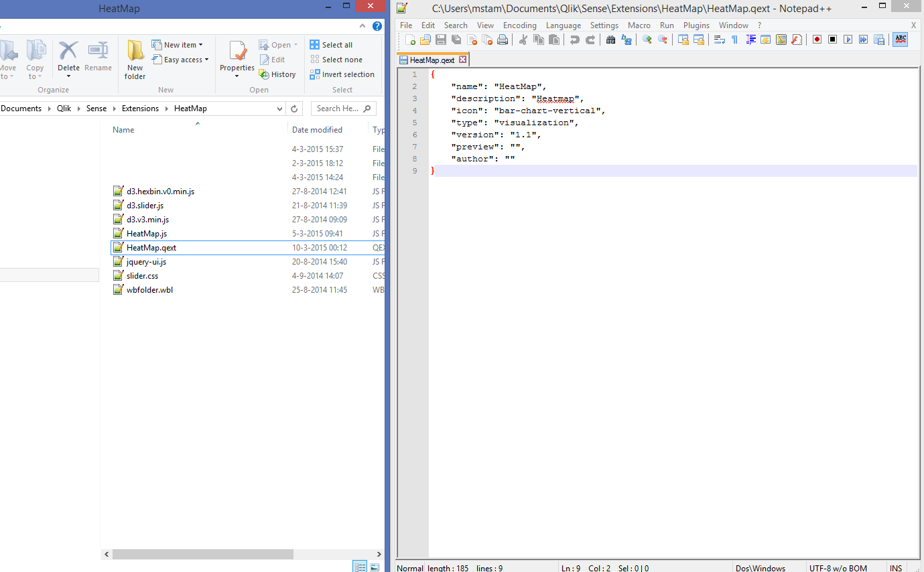Click the Explorer scrollbar right arrow
924x572 pixels.
(380, 554)
